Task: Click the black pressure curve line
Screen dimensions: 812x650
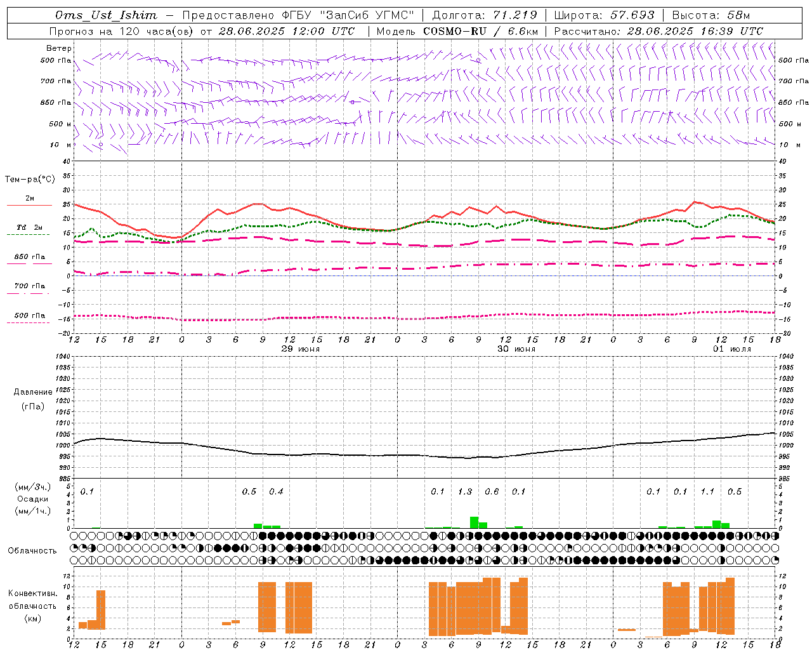Action: [425, 455]
